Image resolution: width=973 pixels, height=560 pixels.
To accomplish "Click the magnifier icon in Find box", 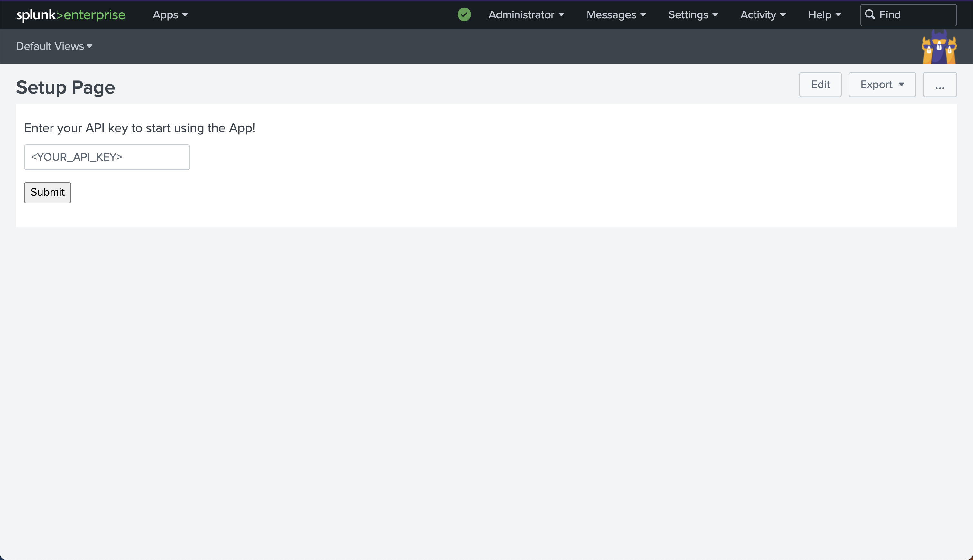I will pyautogui.click(x=870, y=14).
